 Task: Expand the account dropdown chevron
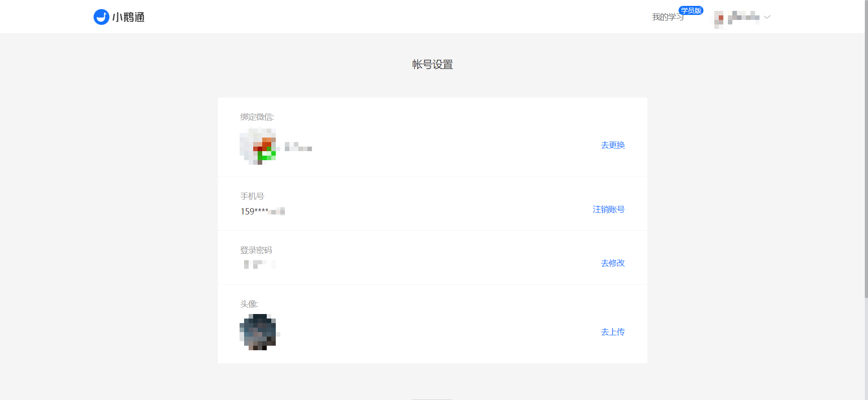[x=767, y=17]
